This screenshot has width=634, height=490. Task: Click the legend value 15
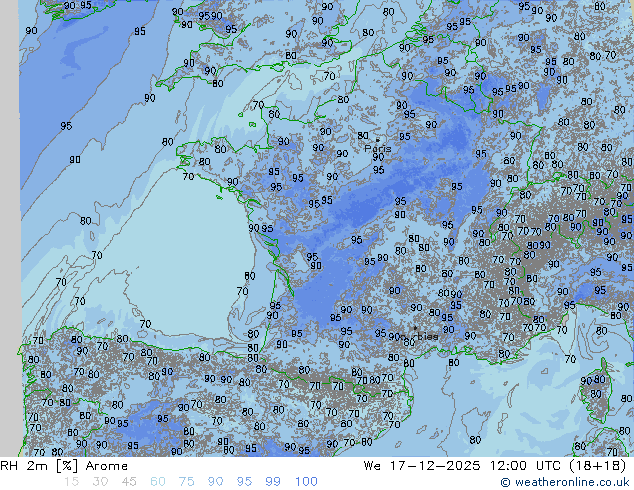point(71,482)
